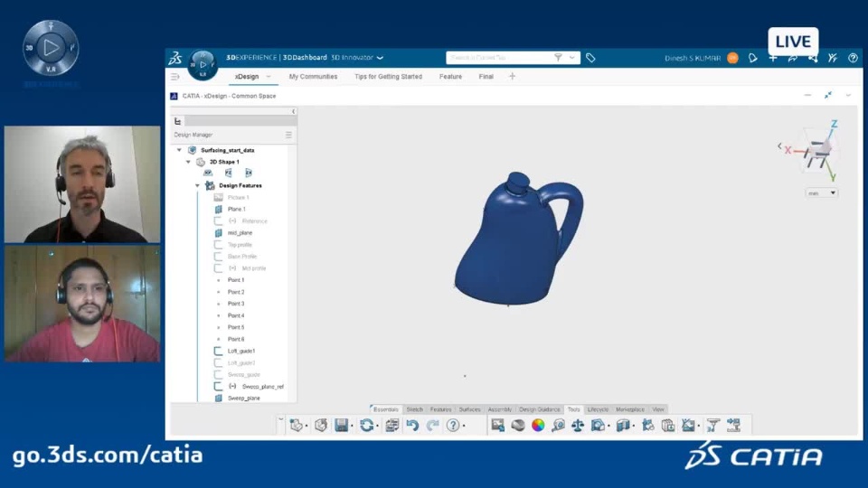The image size is (868, 488).
Task: Open the toolbar Help question mark
Action: click(x=453, y=425)
